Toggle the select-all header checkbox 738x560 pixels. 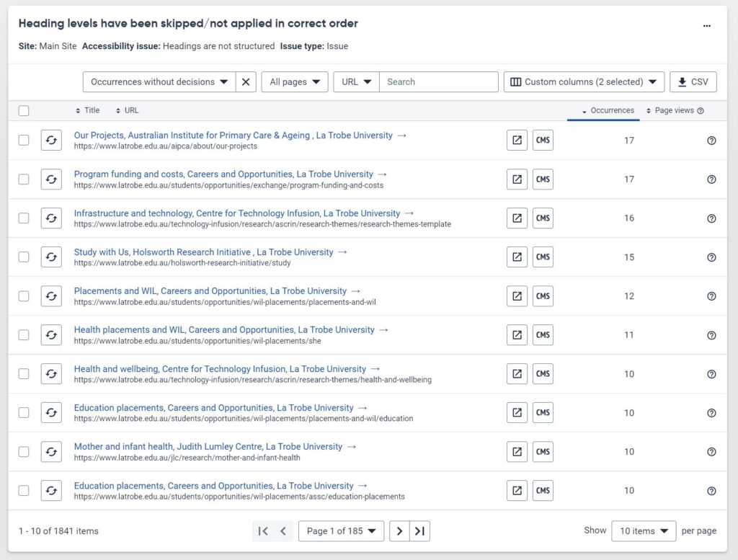click(24, 111)
